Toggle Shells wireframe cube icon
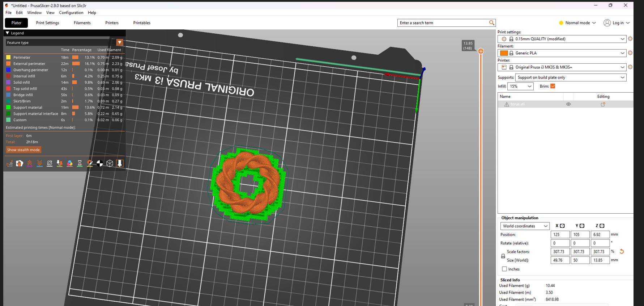644x306 pixels. (110, 163)
